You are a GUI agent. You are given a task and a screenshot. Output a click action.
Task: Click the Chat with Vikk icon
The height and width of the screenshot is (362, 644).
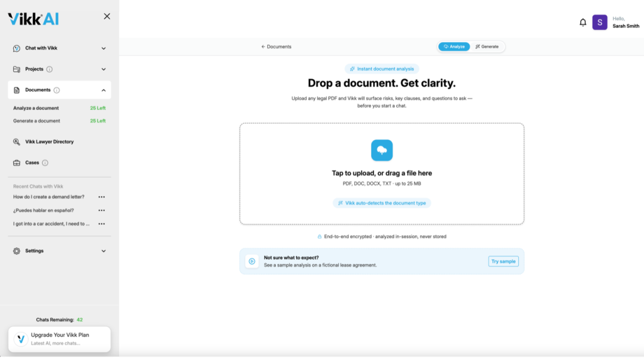click(16, 48)
